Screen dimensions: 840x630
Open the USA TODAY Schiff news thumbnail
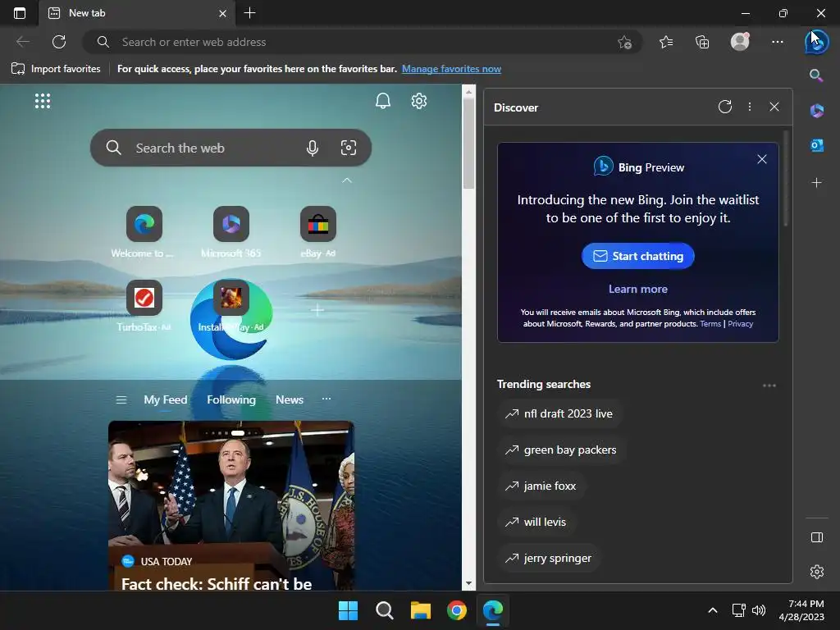click(x=231, y=505)
